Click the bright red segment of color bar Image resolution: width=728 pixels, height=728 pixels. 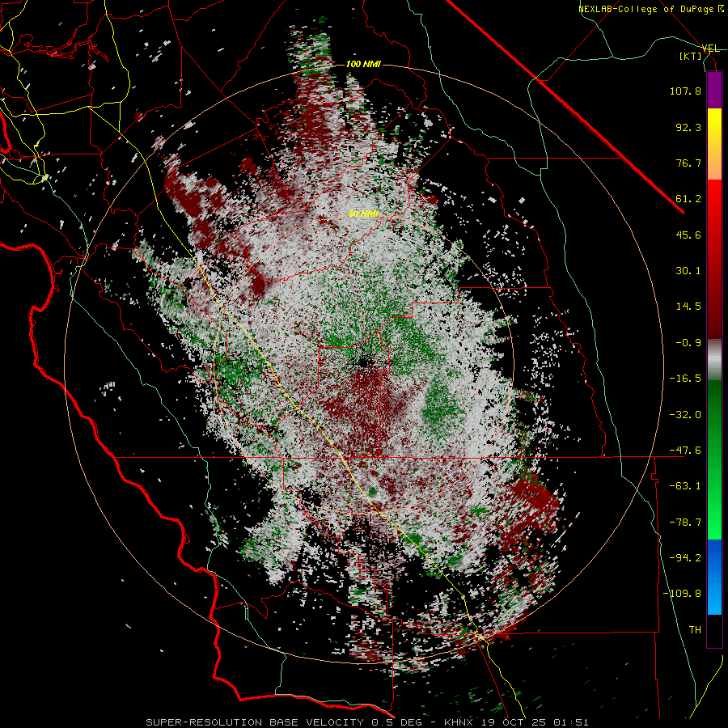[714, 198]
